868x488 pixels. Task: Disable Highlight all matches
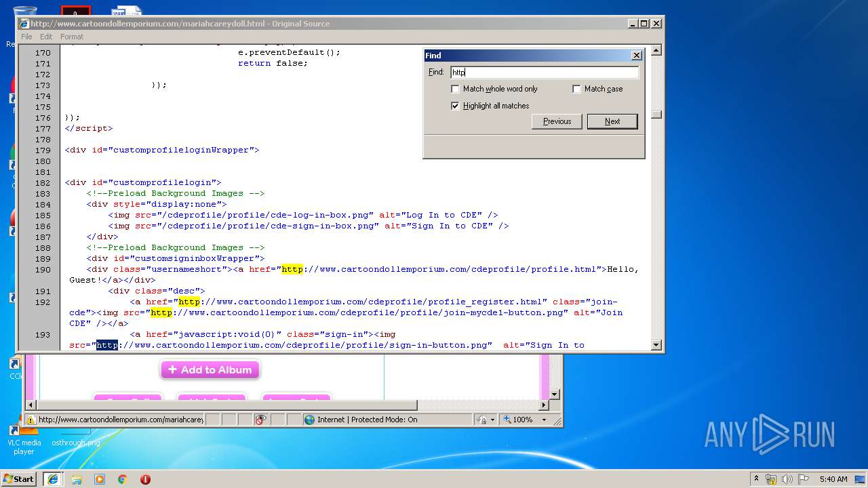point(455,106)
